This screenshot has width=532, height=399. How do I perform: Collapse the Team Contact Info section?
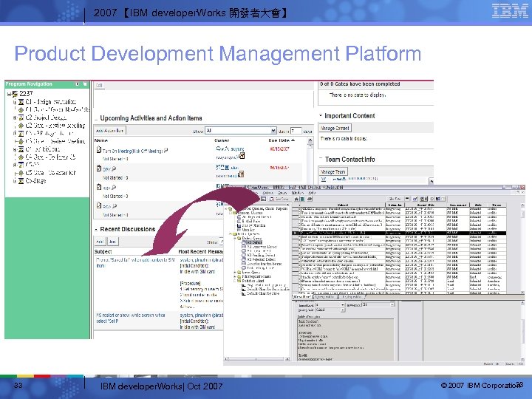click(x=321, y=159)
